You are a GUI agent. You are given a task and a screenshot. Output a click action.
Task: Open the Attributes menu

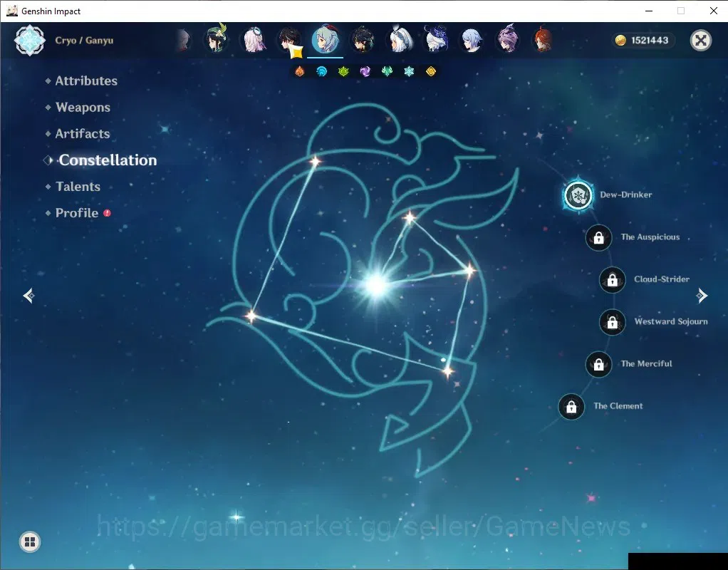tap(86, 81)
